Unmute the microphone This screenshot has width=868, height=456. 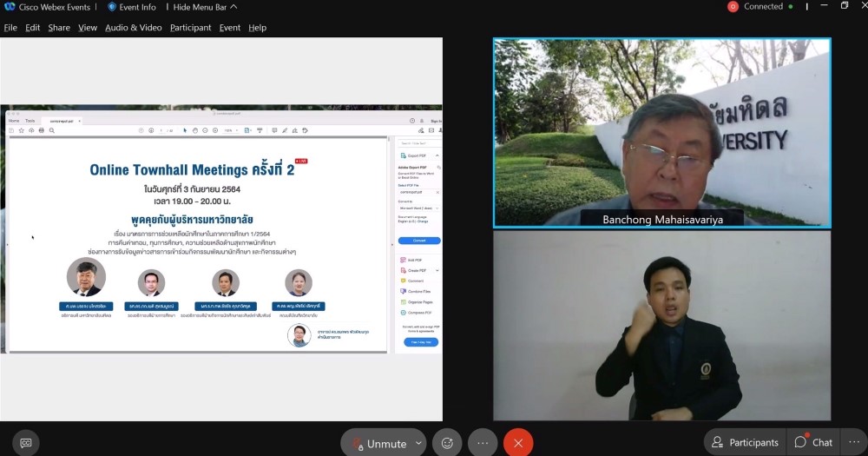[378, 443]
